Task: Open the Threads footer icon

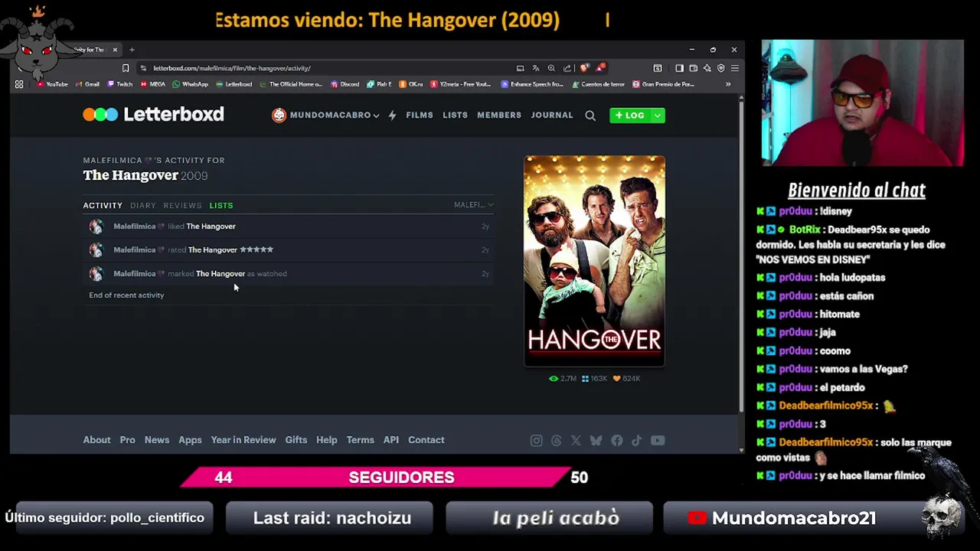Action: pos(556,440)
